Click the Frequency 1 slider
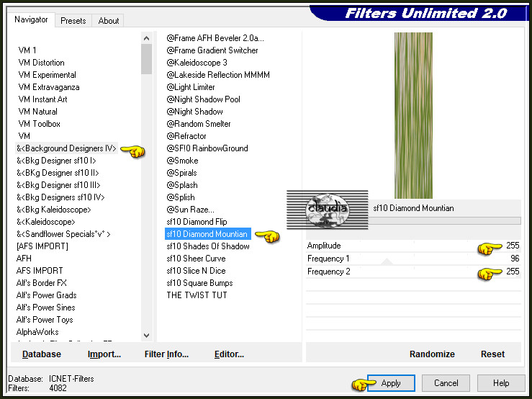532x399 pixels. pyautogui.click(x=413, y=259)
